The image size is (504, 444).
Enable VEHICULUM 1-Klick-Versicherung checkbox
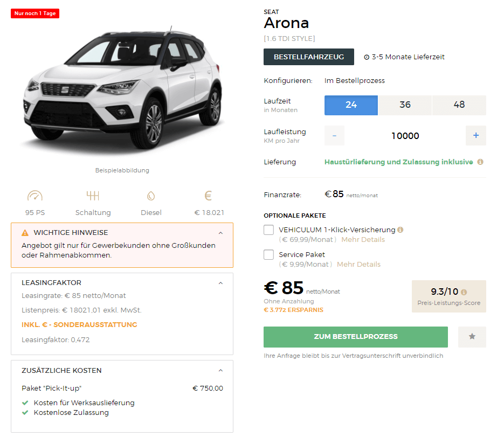click(269, 230)
